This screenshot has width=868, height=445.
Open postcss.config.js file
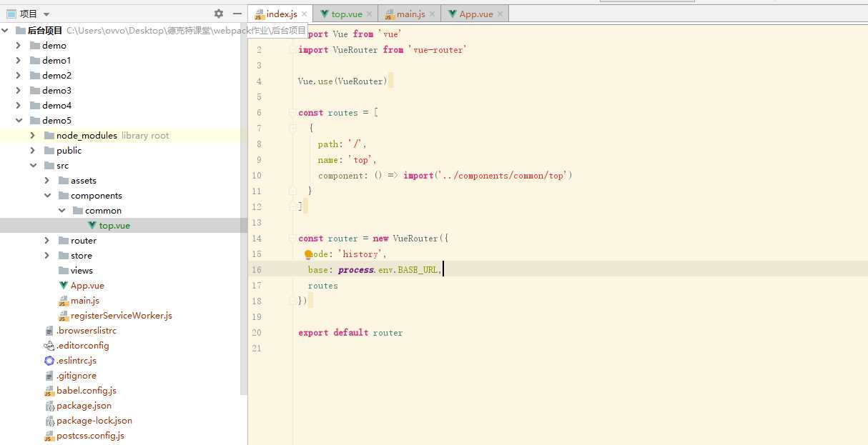(91, 436)
